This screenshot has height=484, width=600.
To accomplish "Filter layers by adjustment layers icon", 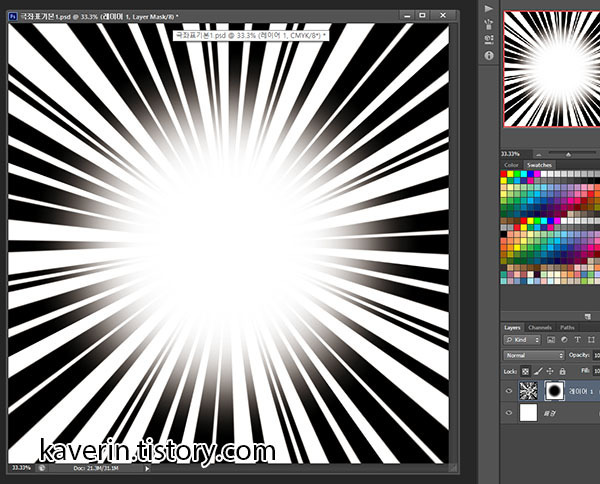I will click(x=564, y=340).
